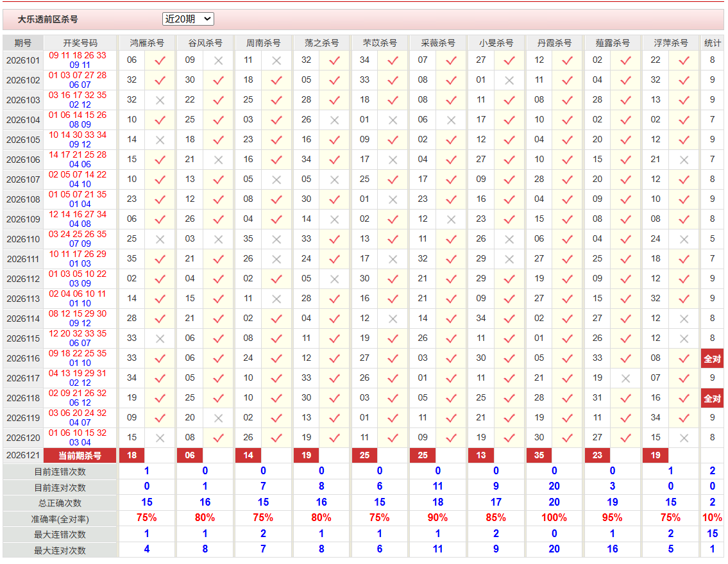The height and width of the screenshot is (564, 728).
Task: Click the cross mark for 谷风杀号 in row 2026119
Action: [218, 419]
